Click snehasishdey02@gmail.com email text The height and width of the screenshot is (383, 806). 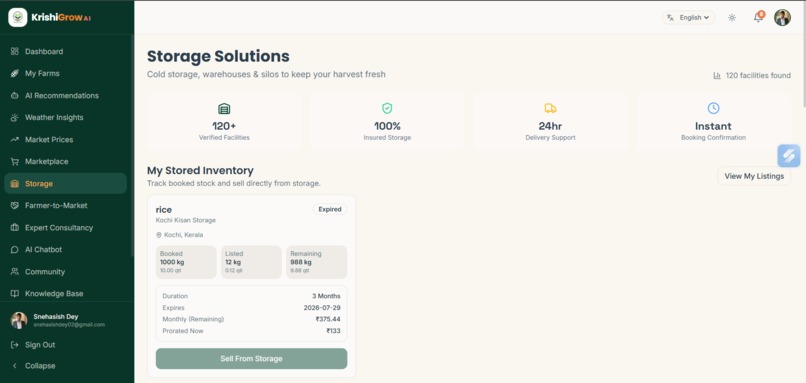(x=69, y=325)
